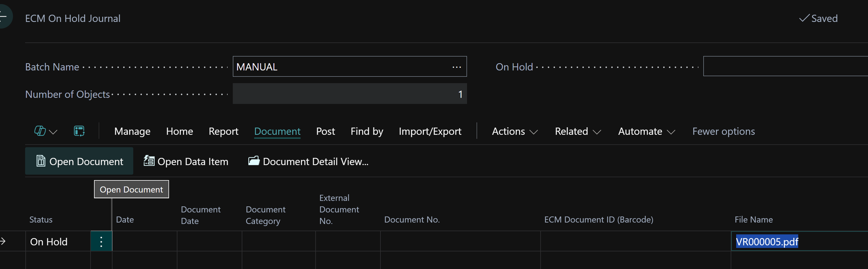Click the Open Document button
The image size is (868, 269).
(x=79, y=161)
